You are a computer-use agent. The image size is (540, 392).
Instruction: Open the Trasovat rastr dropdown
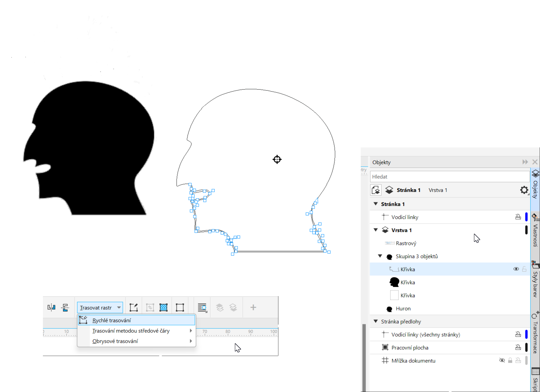(x=100, y=308)
